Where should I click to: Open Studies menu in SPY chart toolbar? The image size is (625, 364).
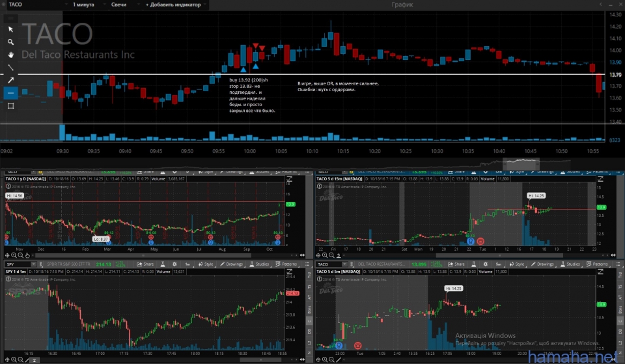(x=259, y=264)
